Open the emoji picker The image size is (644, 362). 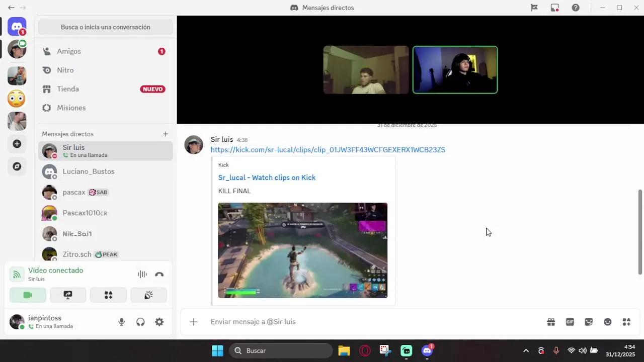point(608,322)
